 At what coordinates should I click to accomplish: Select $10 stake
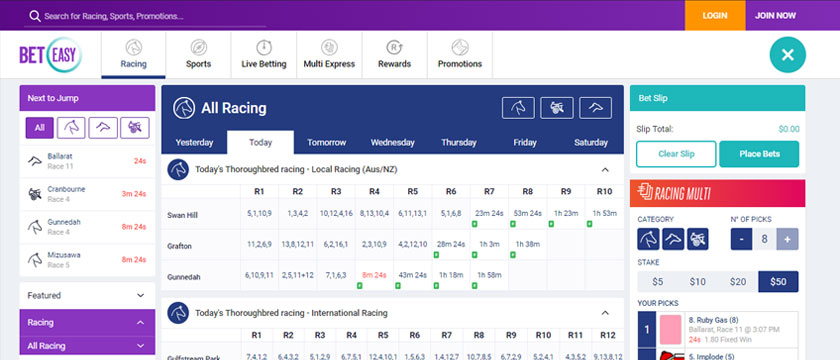(x=698, y=282)
